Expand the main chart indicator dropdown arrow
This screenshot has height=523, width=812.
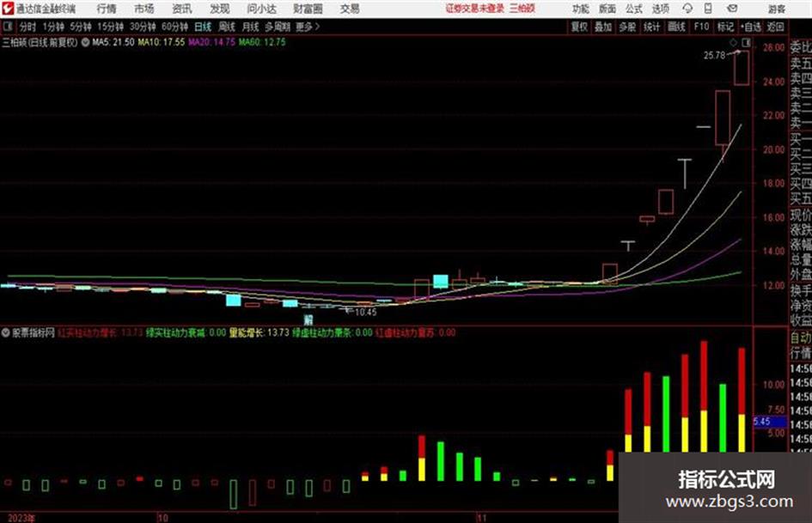click(85, 42)
